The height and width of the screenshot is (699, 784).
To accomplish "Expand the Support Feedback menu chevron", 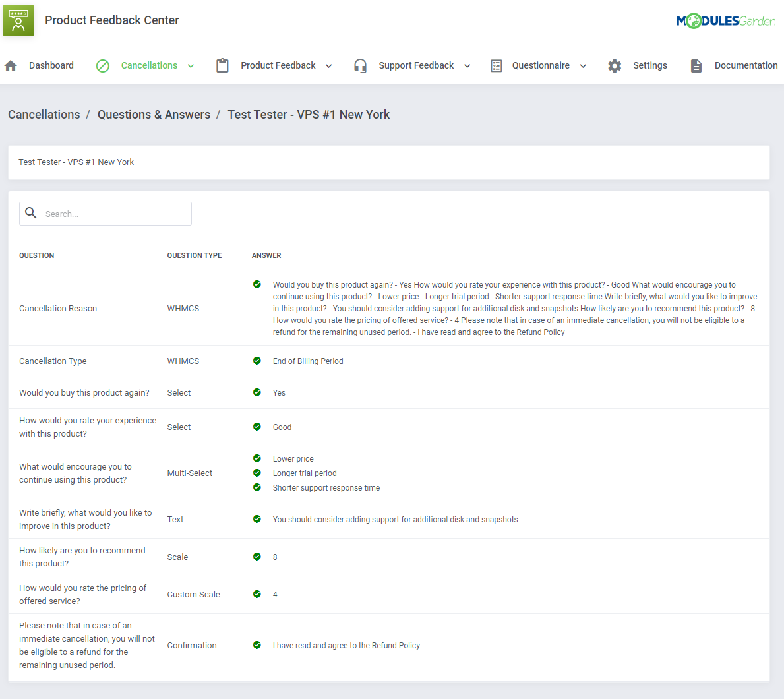I will coord(467,66).
